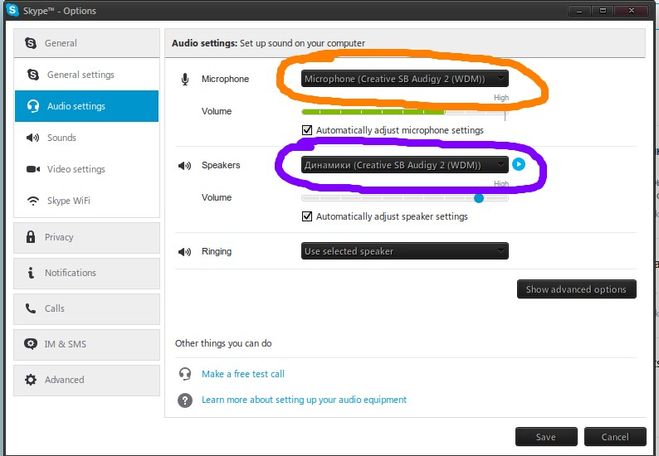
Task: Click the gear icon next to Advanced
Action: tap(31, 380)
